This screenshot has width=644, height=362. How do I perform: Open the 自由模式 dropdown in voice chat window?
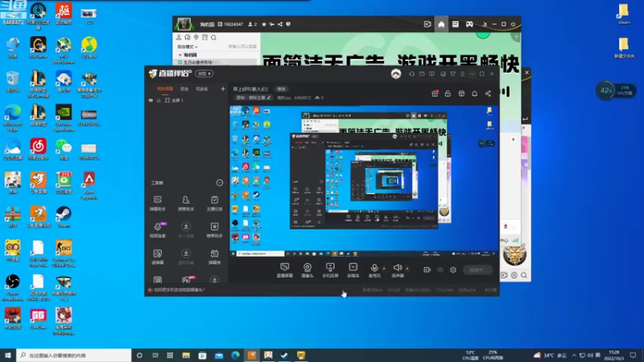coord(187,47)
